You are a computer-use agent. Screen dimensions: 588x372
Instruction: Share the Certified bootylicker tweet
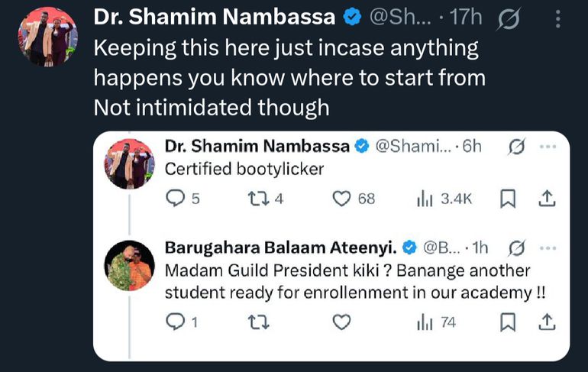546,199
